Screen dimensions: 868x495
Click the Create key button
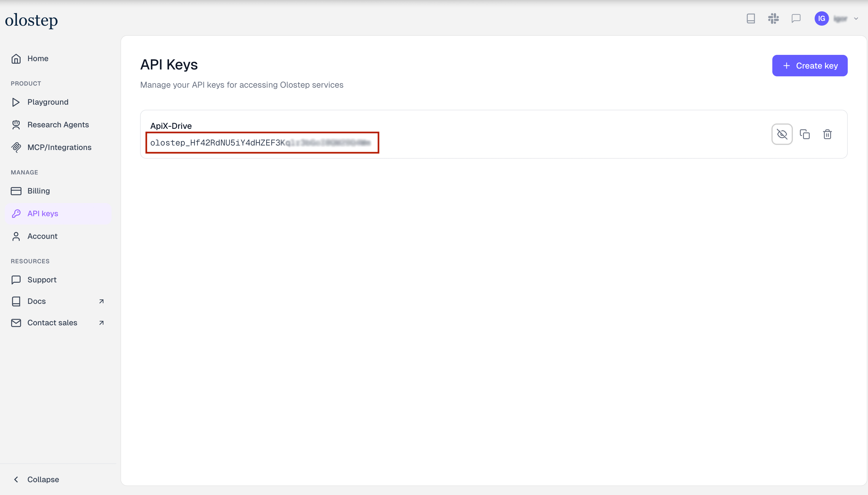(x=810, y=65)
